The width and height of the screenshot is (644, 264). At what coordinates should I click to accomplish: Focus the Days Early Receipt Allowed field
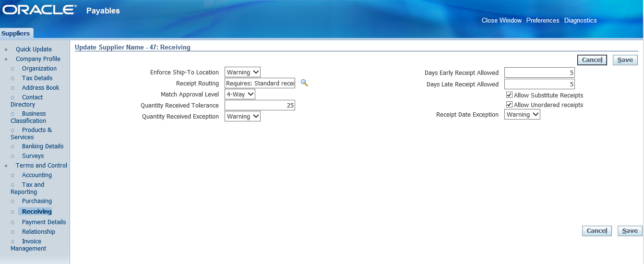pyautogui.click(x=539, y=72)
